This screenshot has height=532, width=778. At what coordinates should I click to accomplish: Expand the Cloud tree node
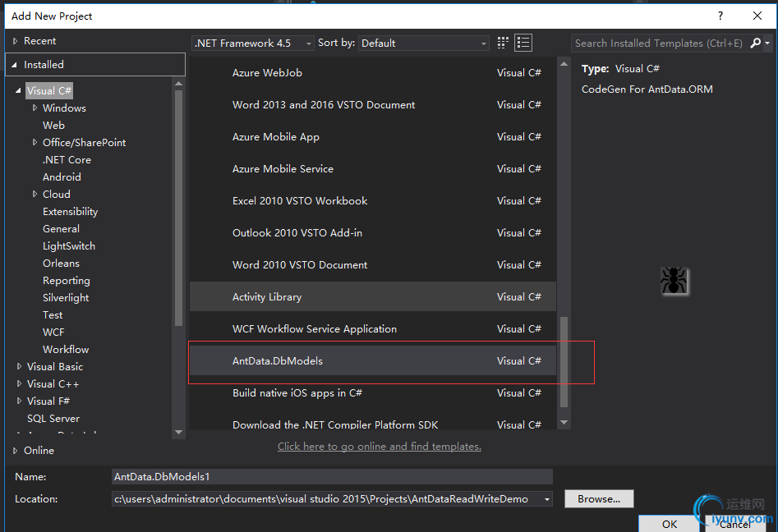(35, 194)
